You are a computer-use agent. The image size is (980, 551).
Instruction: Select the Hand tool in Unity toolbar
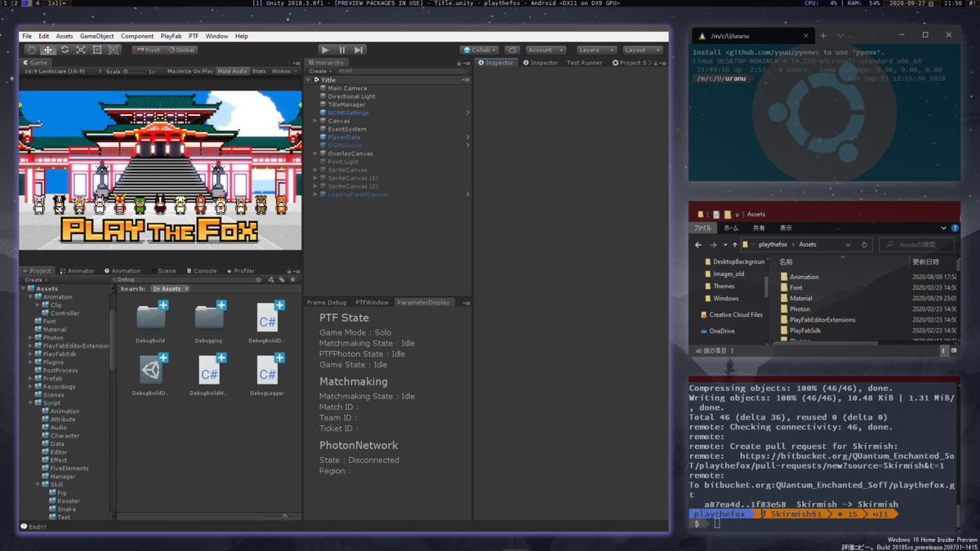pyautogui.click(x=32, y=50)
